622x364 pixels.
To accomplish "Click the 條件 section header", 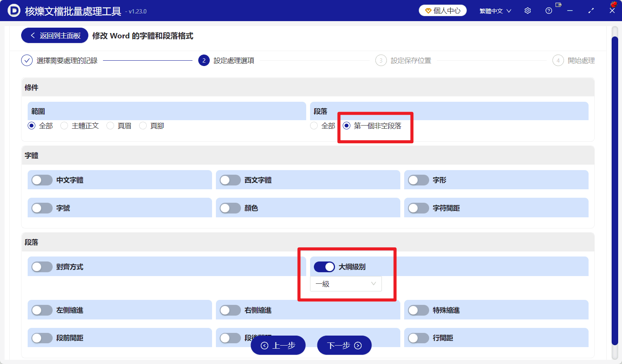I will [x=308, y=88].
